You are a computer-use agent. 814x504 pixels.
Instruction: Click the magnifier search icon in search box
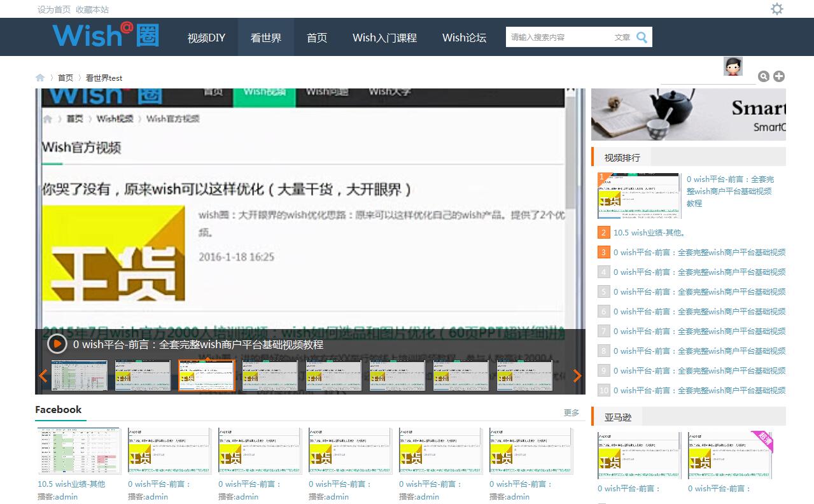pyautogui.click(x=642, y=37)
